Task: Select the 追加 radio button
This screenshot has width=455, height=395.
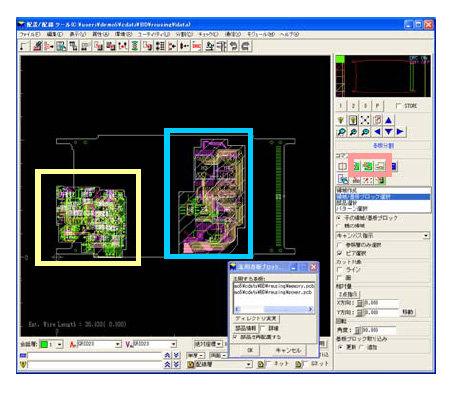Action: [361, 347]
